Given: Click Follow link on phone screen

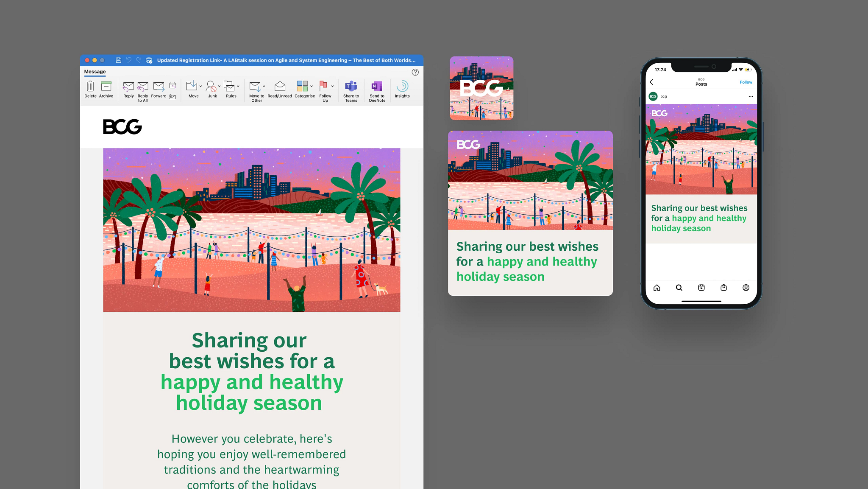Looking at the screenshot, I should tap(746, 82).
